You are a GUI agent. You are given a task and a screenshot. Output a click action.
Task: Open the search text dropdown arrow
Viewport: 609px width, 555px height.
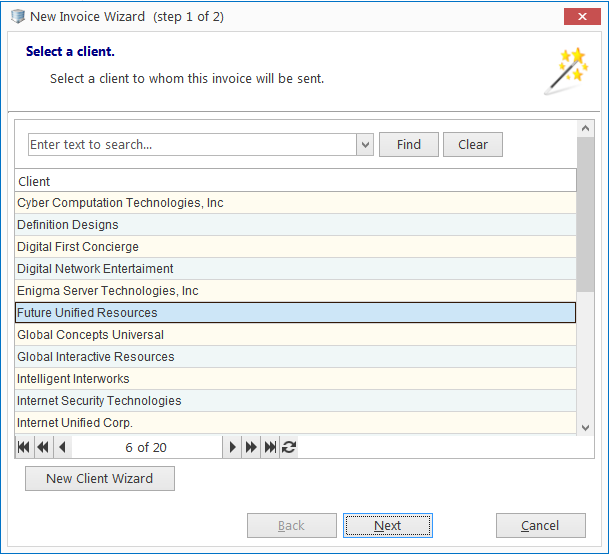pyautogui.click(x=365, y=144)
